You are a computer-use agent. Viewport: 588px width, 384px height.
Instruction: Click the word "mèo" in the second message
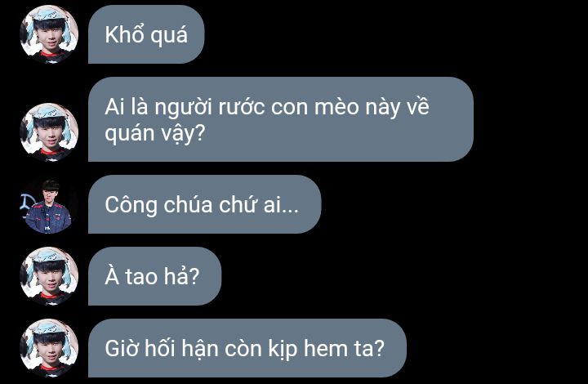tap(336, 107)
